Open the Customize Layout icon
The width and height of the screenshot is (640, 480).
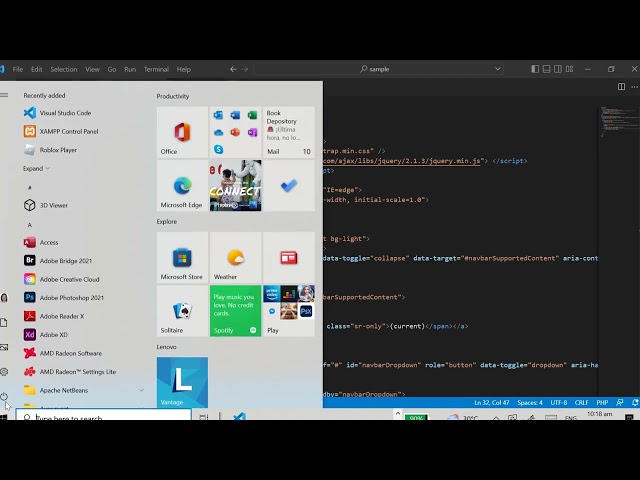click(569, 69)
